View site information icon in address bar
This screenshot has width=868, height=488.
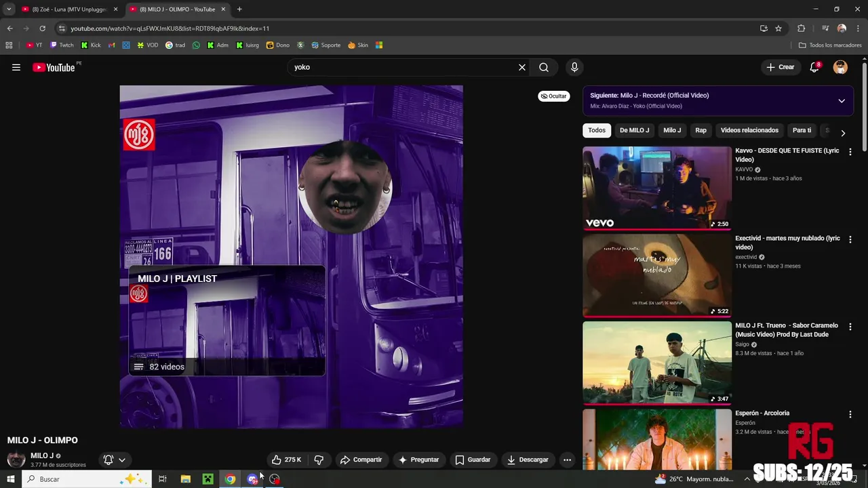pos(62,28)
